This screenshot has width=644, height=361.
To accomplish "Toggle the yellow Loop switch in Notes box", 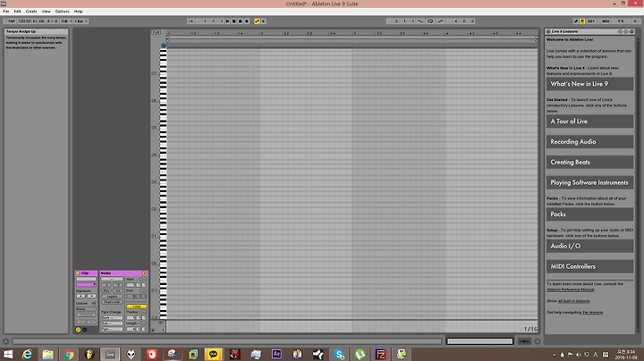I will click(x=137, y=306).
